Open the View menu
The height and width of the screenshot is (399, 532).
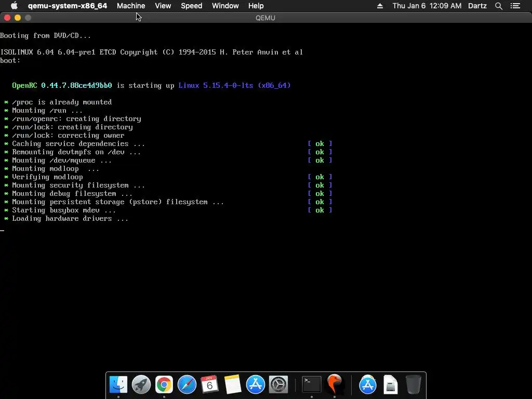pyautogui.click(x=163, y=6)
